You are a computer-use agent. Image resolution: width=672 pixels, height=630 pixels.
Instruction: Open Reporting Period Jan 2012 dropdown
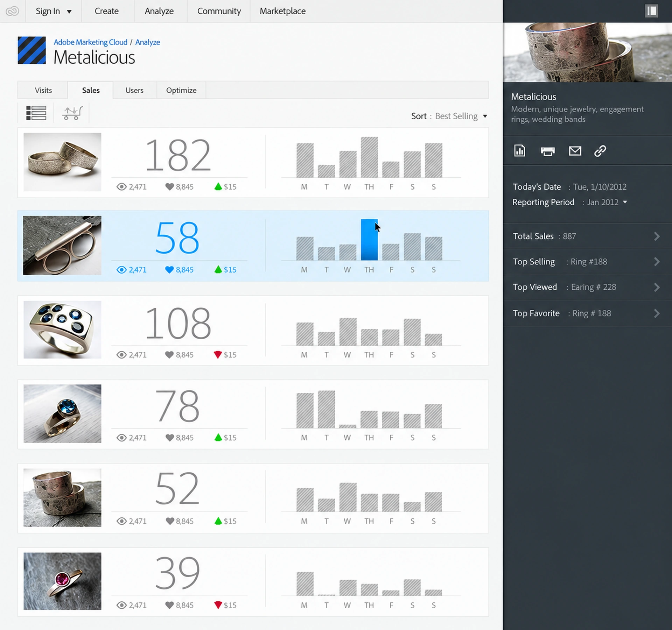click(x=607, y=202)
